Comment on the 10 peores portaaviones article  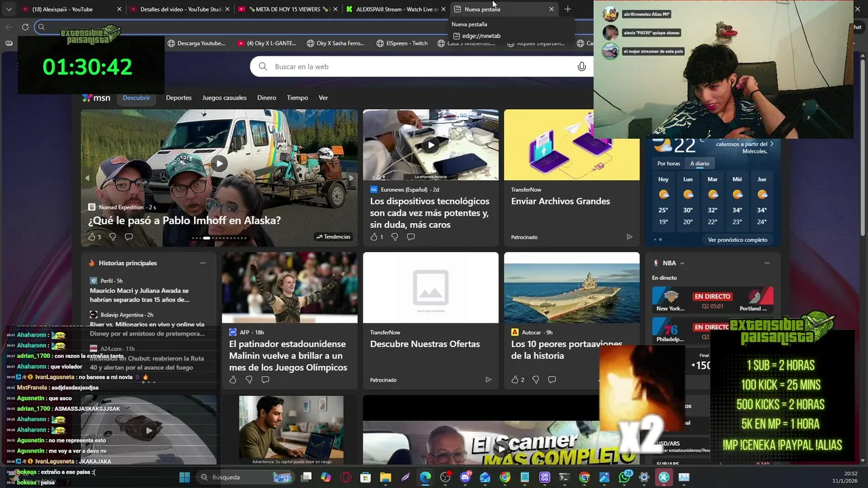552,380
